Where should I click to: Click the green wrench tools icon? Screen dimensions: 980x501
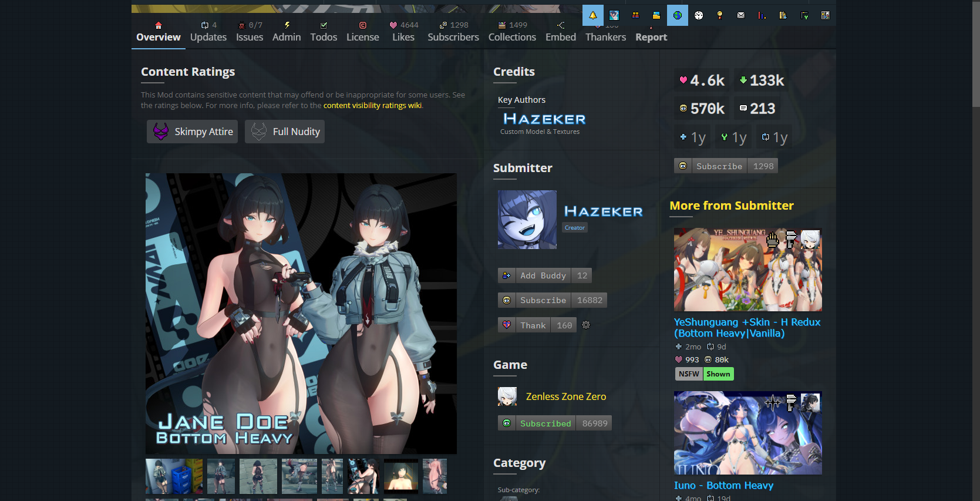pyautogui.click(x=804, y=15)
